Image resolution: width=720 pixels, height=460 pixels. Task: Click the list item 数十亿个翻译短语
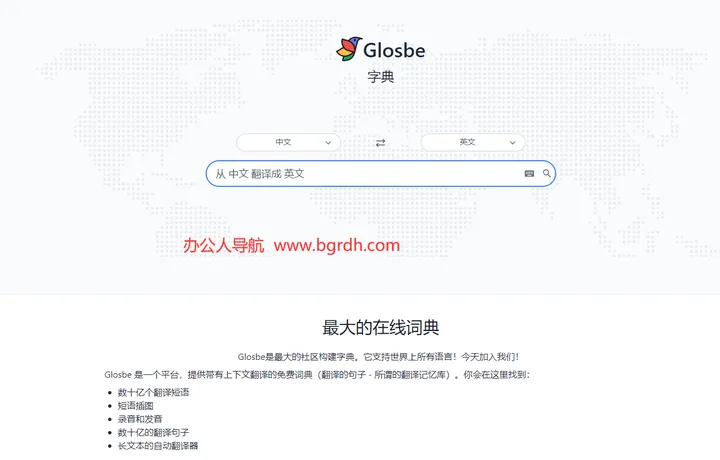click(x=153, y=393)
